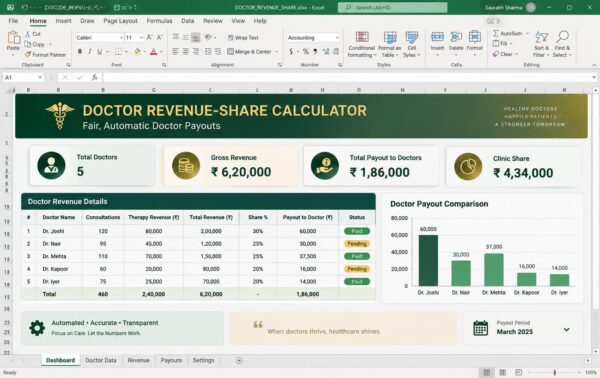The height and width of the screenshot is (378, 600).
Task: Click the Cell Styles icon
Action: pyautogui.click(x=412, y=37)
